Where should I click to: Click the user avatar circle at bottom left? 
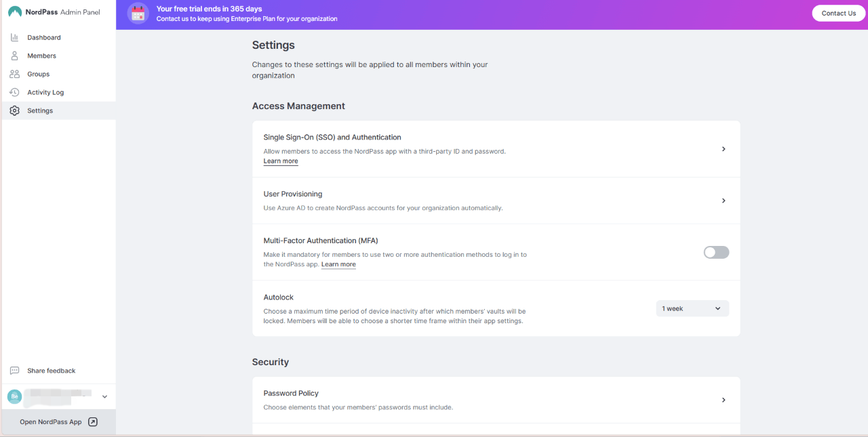[14, 396]
